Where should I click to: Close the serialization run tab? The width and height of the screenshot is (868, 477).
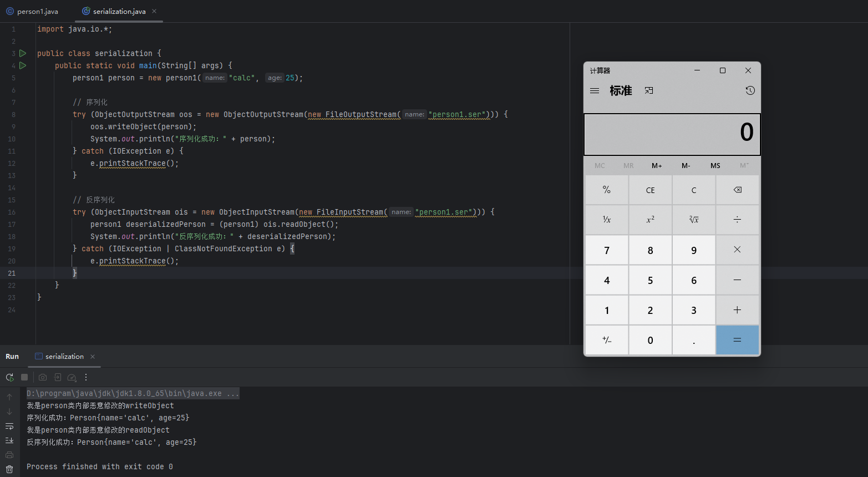[93, 357]
